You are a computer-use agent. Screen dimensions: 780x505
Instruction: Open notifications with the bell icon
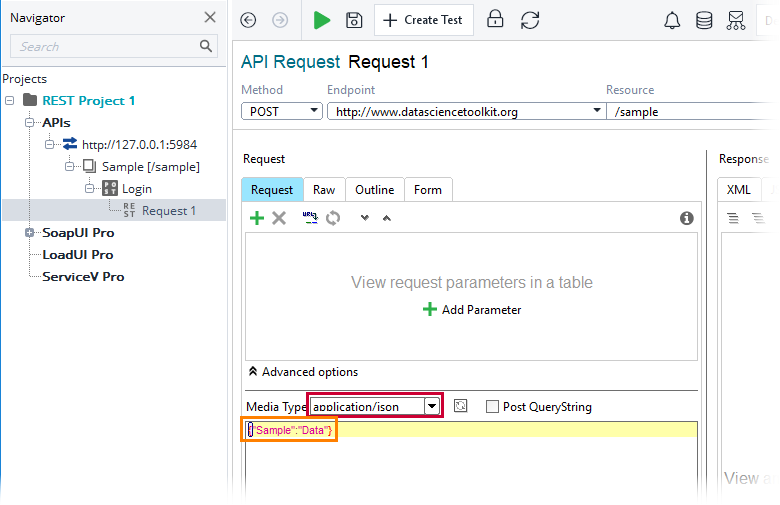point(672,20)
